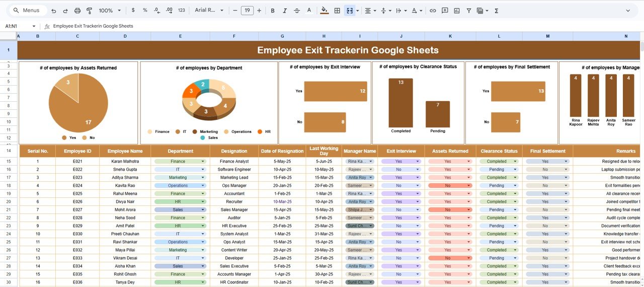The height and width of the screenshot is (287, 644).
Task: Format the selection as currency
Action: coord(133,11)
